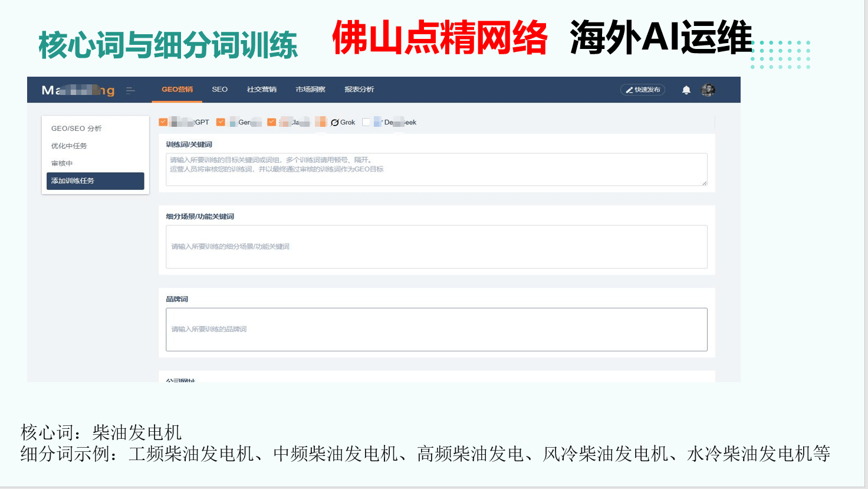Open the notification bell
This screenshot has height=489, width=868.
686,90
